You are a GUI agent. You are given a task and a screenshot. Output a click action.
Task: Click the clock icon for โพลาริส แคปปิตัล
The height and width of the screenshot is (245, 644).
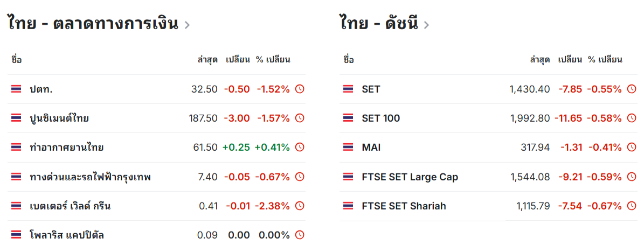[x=300, y=235]
